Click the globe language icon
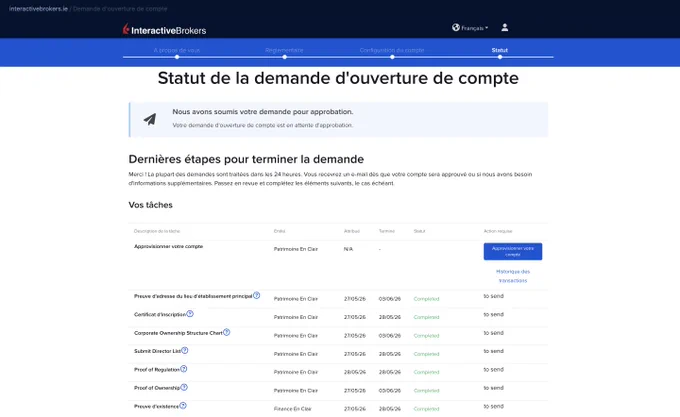This screenshot has width=680, height=417. point(456,27)
